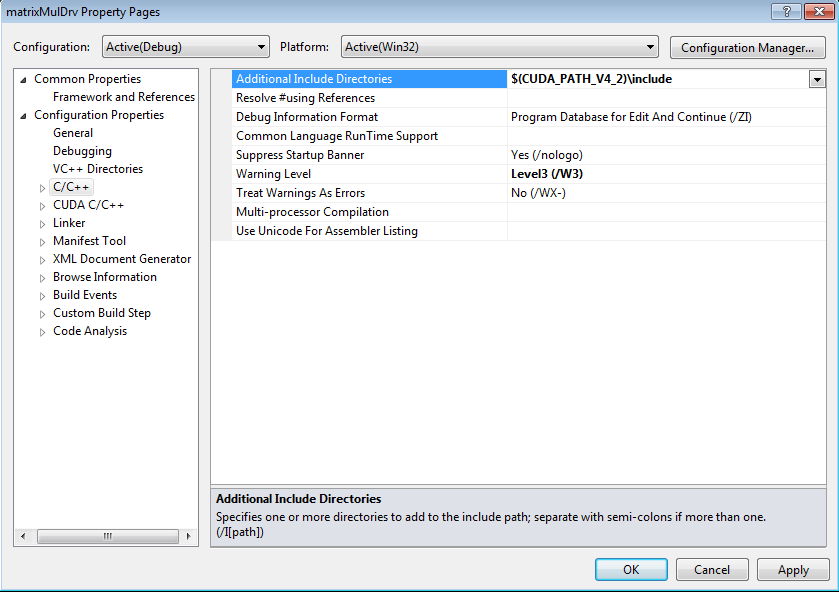Click the Treat Warnings As Errors property
The width and height of the screenshot is (839, 592).
(x=300, y=193)
